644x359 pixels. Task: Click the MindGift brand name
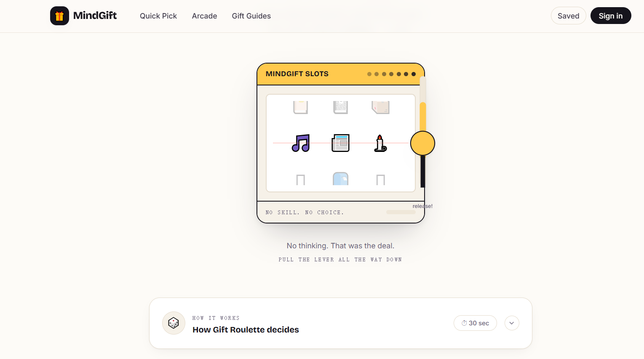[95, 16]
